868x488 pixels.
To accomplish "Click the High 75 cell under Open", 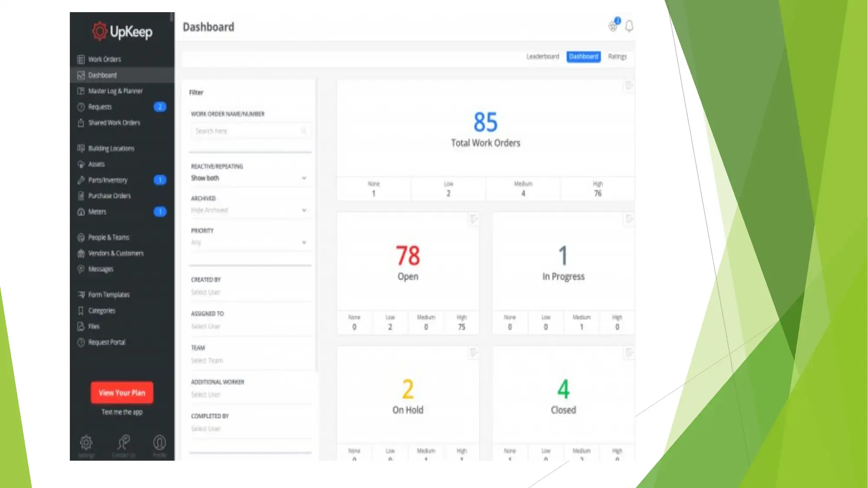I will 462,323.
